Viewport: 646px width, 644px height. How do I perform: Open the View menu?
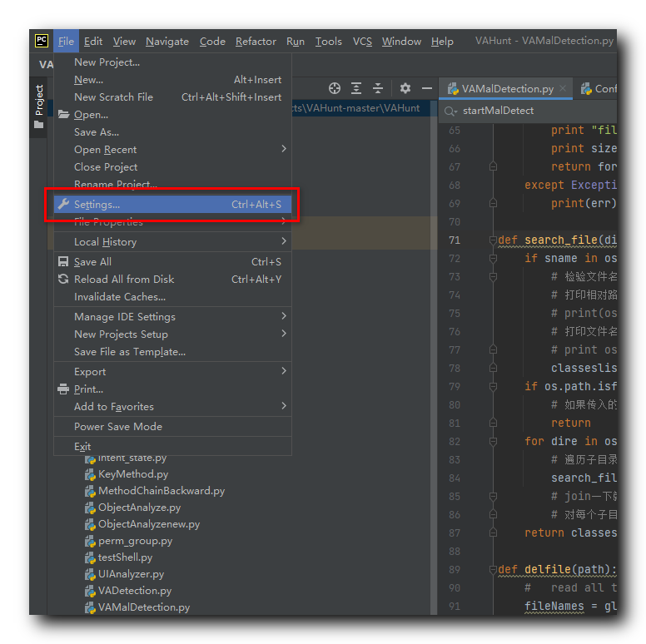pos(124,41)
